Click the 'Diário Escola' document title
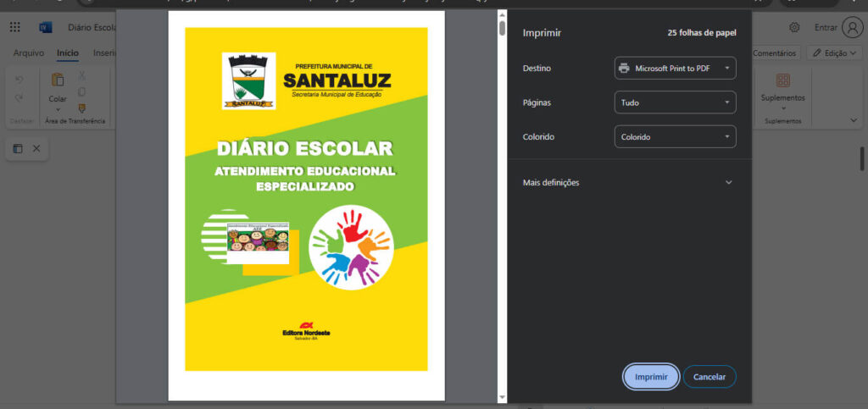 (x=92, y=28)
